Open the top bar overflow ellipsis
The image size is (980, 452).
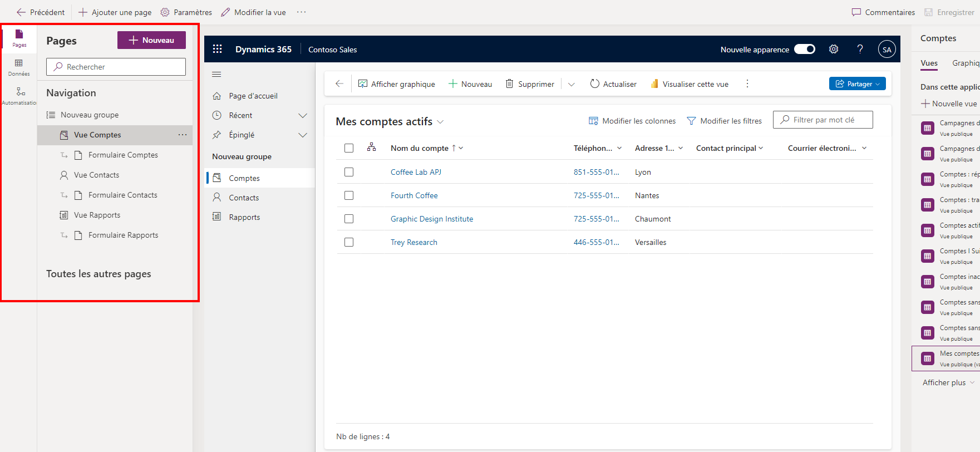(x=301, y=12)
